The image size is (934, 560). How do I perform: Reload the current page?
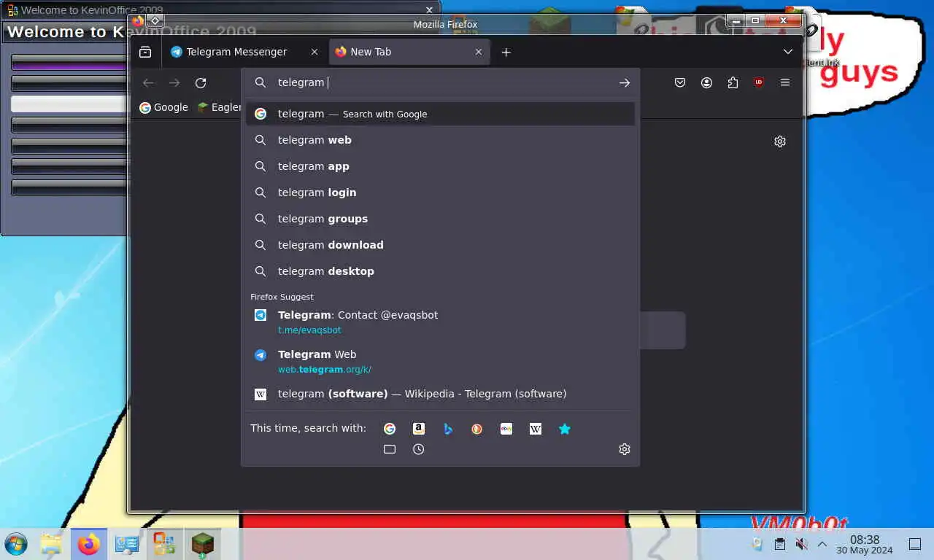(201, 83)
